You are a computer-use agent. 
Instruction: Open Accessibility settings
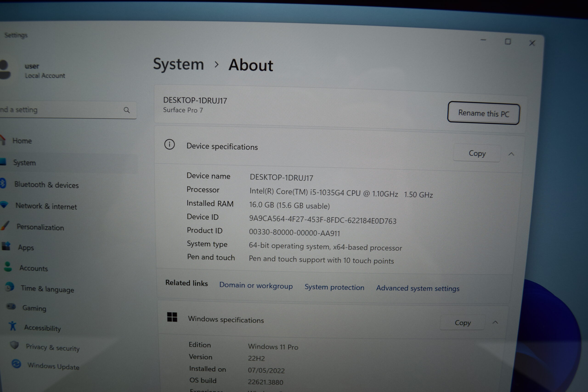tap(42, 328)
